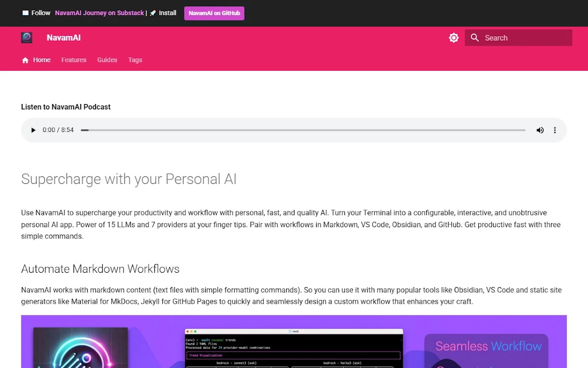Click the neon NavamAI logo artwork in banner
The image size is (588, 368).
(x=80, y=348)
